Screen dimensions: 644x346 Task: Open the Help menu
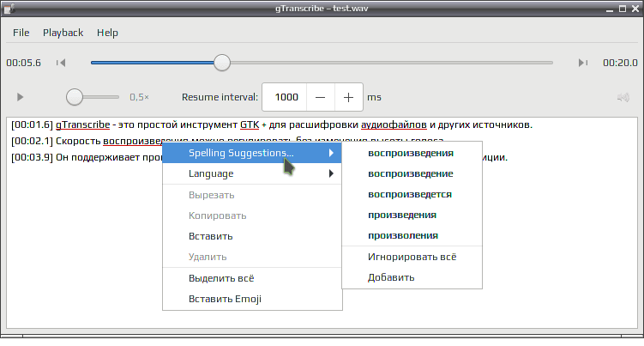pos(107,33)
